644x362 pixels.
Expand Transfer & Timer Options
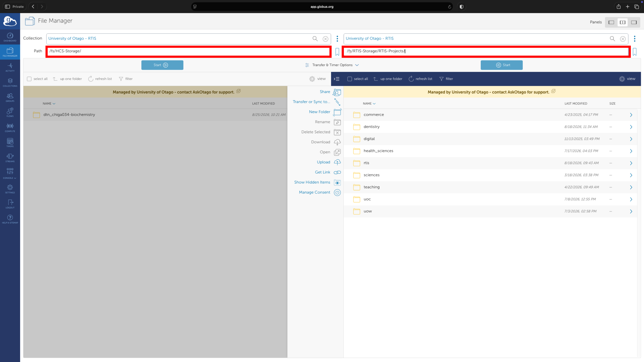tap(332, 65)
